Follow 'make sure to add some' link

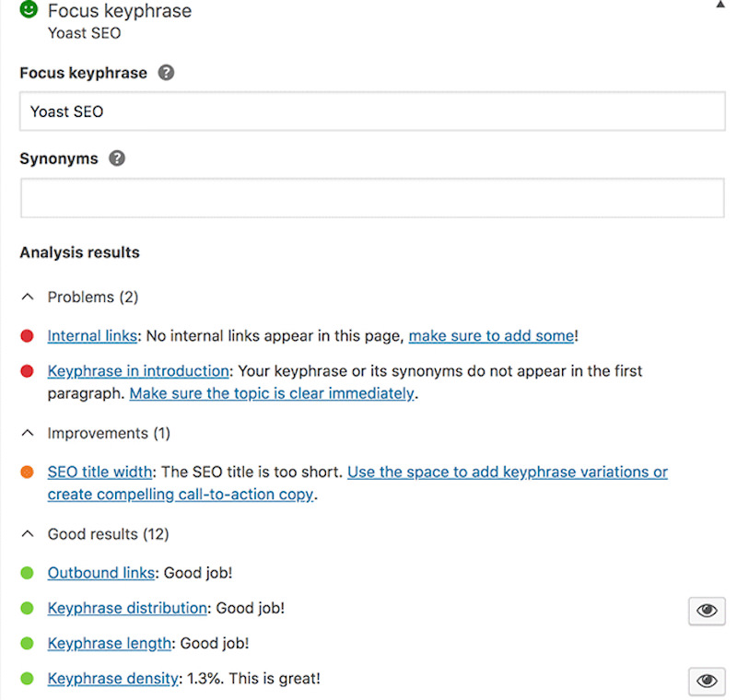[x=492, y=336]
